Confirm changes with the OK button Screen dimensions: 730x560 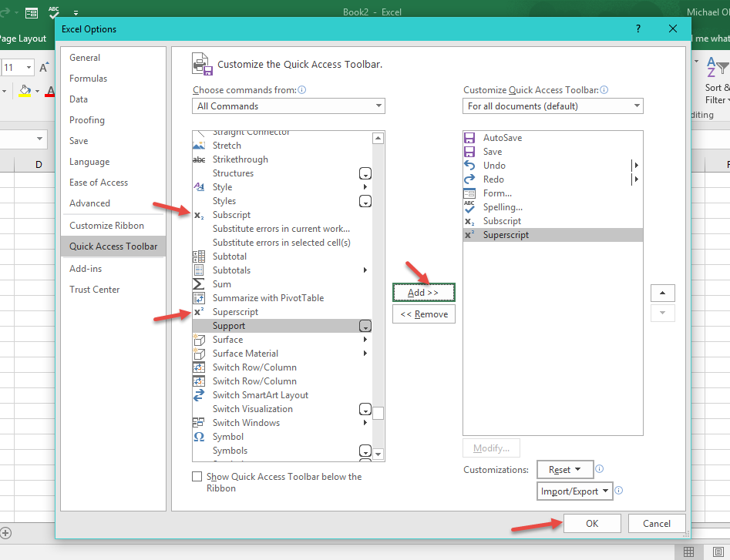click(x=592, y=523)
